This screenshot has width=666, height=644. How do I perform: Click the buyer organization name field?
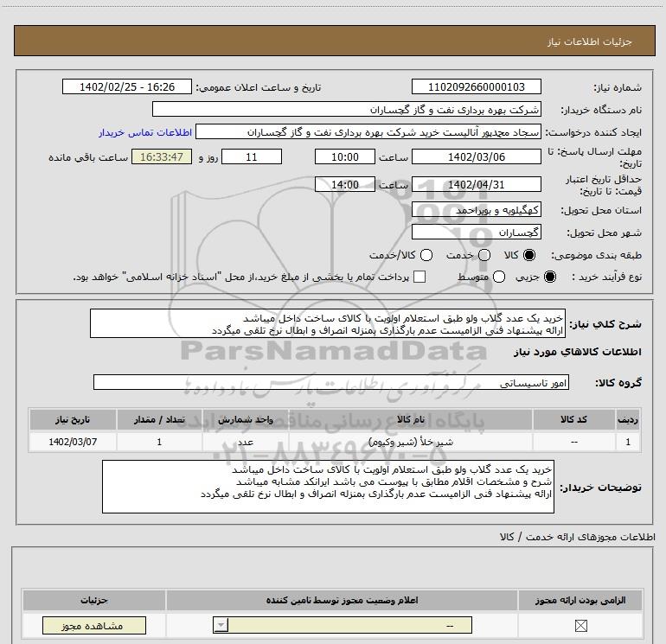point(347,109)
